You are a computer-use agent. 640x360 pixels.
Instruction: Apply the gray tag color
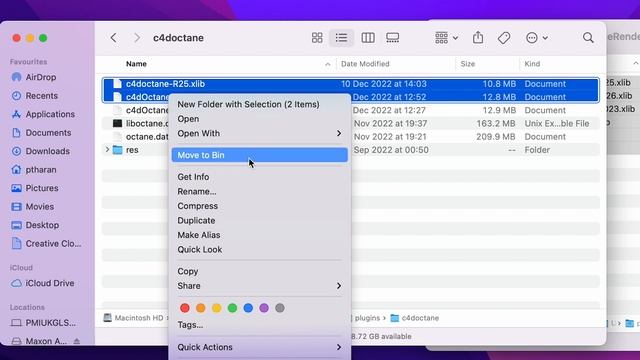click(x=280, y=308)
